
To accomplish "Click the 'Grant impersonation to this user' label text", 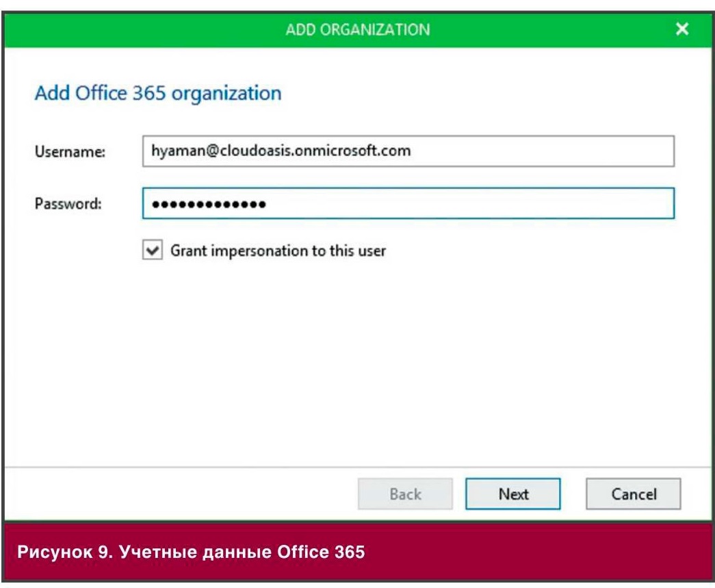I will 278,251.
